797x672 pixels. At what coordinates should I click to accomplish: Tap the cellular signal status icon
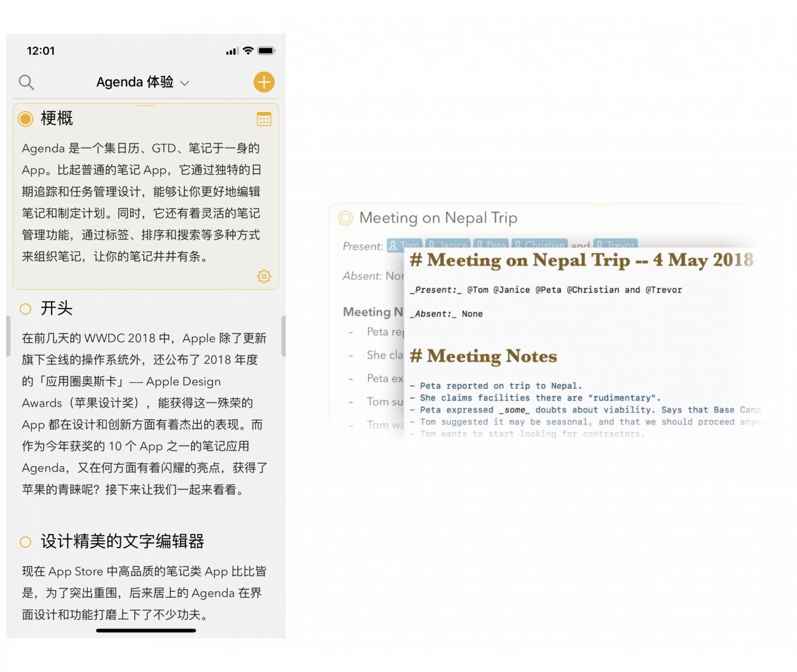(x=232, y=51)
